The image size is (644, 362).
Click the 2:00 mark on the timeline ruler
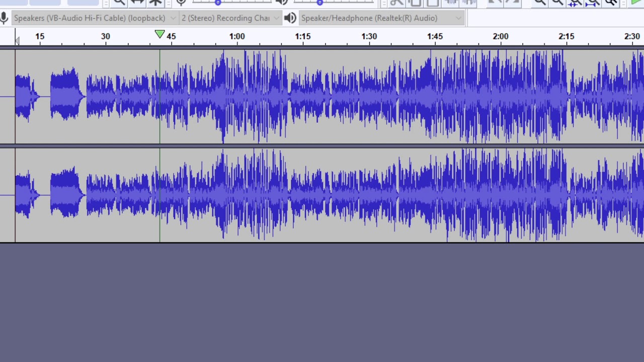pyautogui.click(x=501, y=36)
